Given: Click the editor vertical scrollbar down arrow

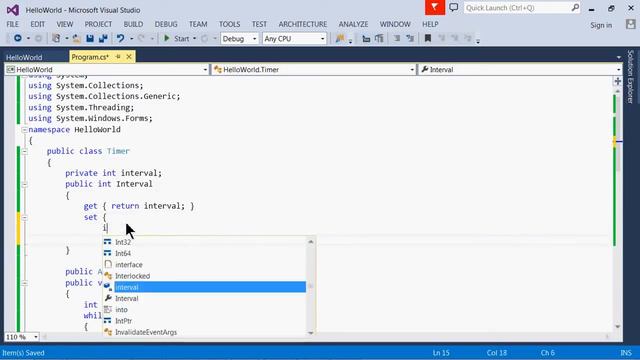Looking at the screenshot, I should pyautogui.click(x=618, y=327).
